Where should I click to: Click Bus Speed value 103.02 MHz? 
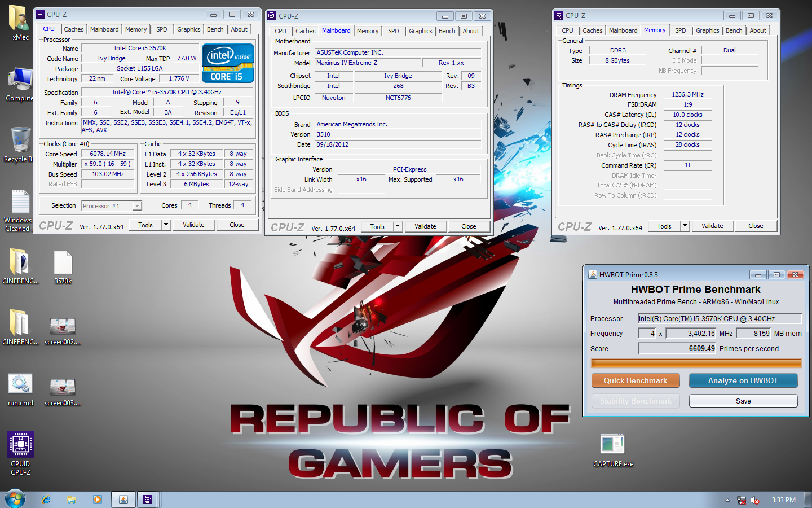[x=108, y=174]
